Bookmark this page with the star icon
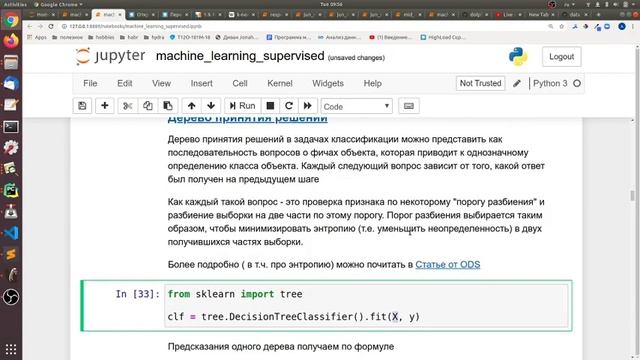Screen dimensions: 640x360 click(x=562, y=26)
